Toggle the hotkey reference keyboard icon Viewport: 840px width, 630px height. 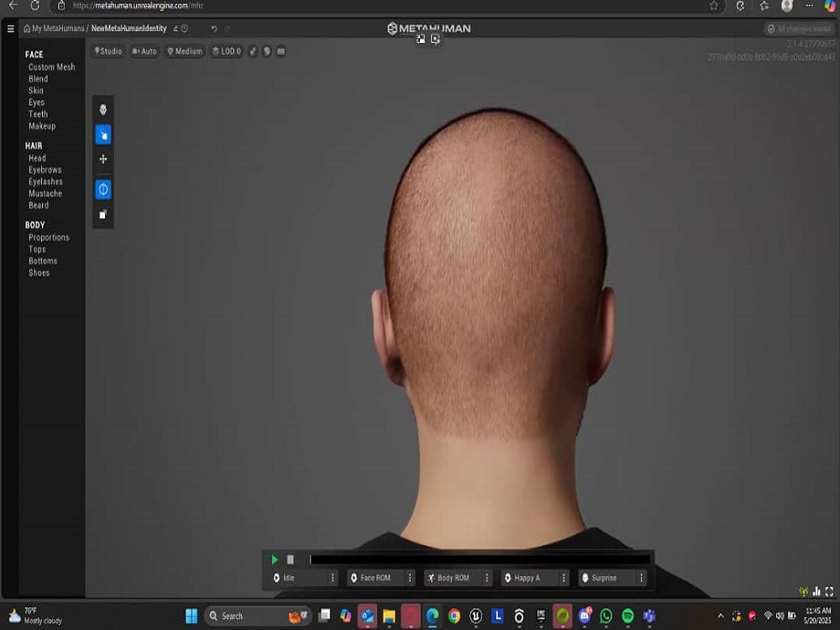pos(281,51)
